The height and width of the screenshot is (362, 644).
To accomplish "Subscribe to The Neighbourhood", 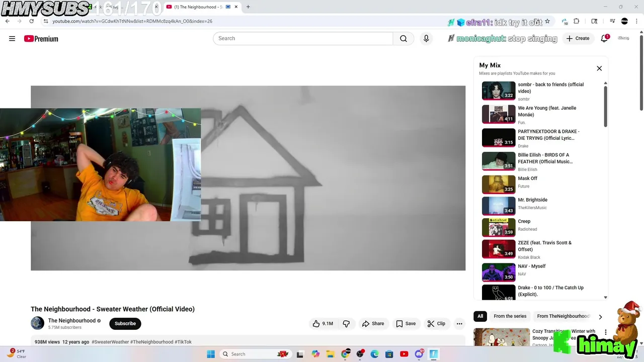I will pos(125,324).
